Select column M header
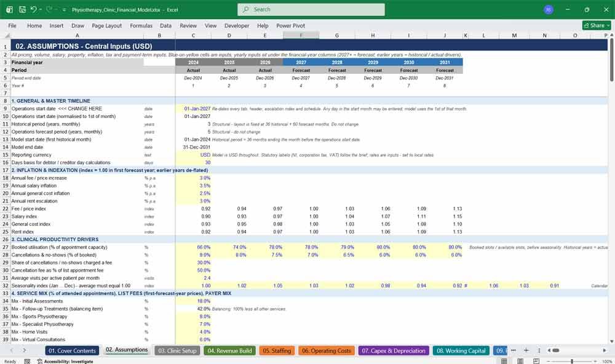The image size is (615, 364). [514, 35]
